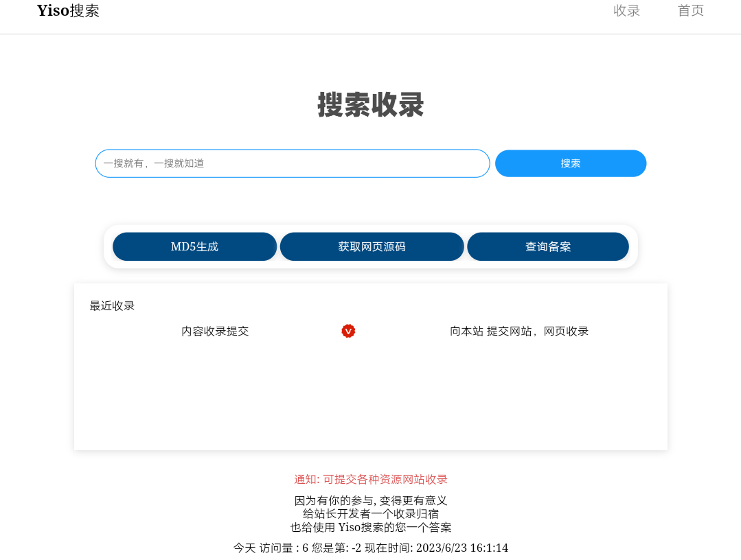Screen dimensions: 741x560
Task: Open the 内容收录提交 entry
Action: pyautogui.click(x=215, y=331)
